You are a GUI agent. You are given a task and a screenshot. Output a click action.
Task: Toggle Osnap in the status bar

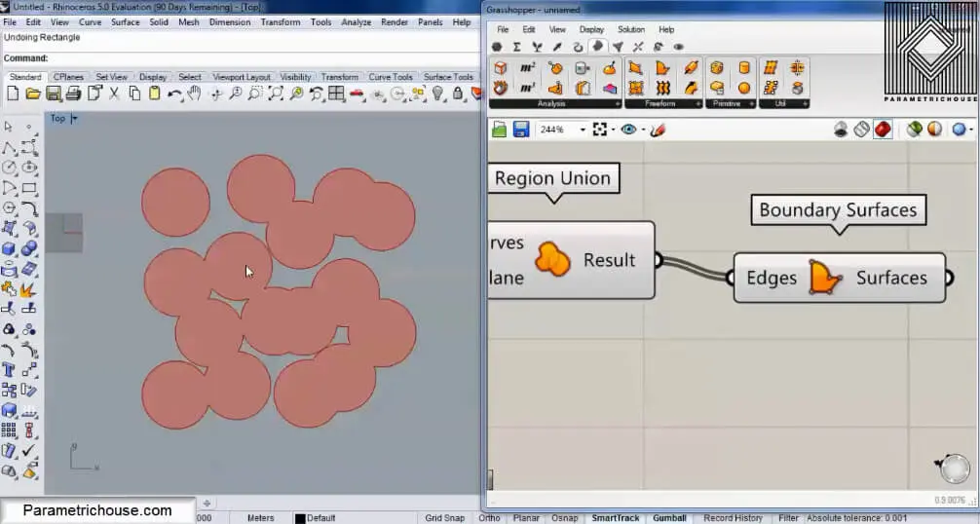click(564, 518)
